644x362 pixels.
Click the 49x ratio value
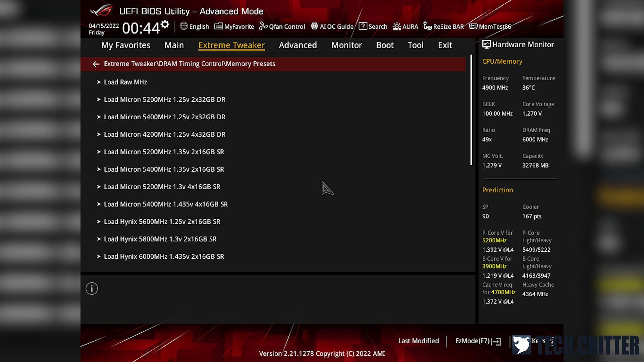pyautogui.click(x=487, y=139)
